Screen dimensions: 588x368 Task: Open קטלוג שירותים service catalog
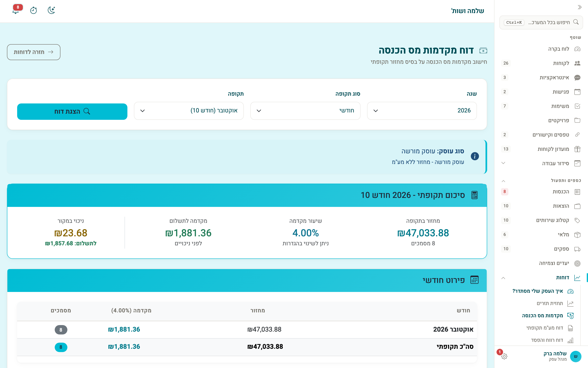coord(541,220)
